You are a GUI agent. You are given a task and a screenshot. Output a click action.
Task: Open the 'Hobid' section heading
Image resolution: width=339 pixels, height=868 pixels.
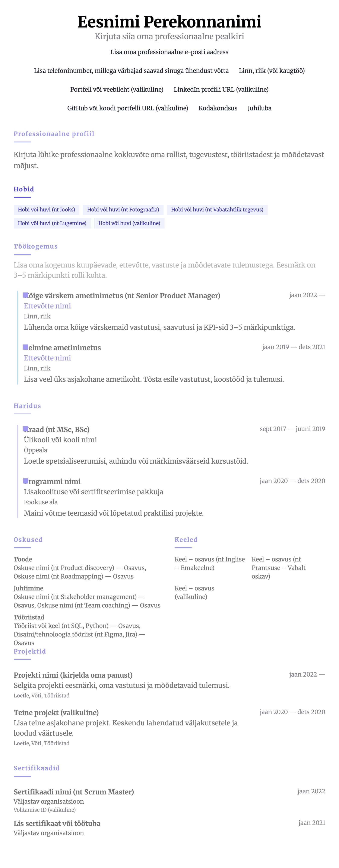tap(24, 189)
